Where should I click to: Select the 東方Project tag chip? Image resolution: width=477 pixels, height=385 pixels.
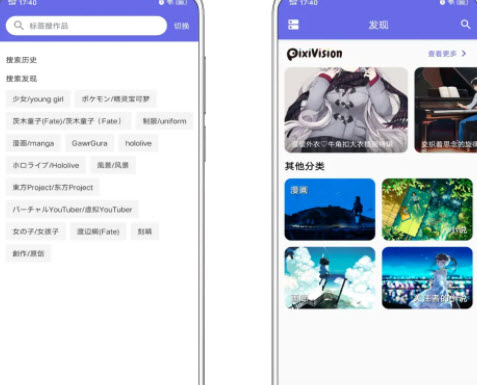53,187
